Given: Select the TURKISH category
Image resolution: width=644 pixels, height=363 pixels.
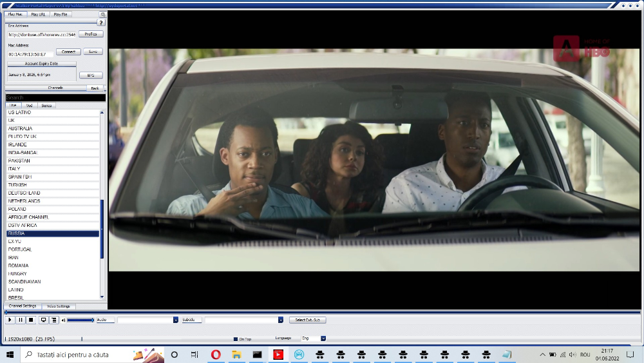Looking at the screenshot, I should (x=53, y=185).
